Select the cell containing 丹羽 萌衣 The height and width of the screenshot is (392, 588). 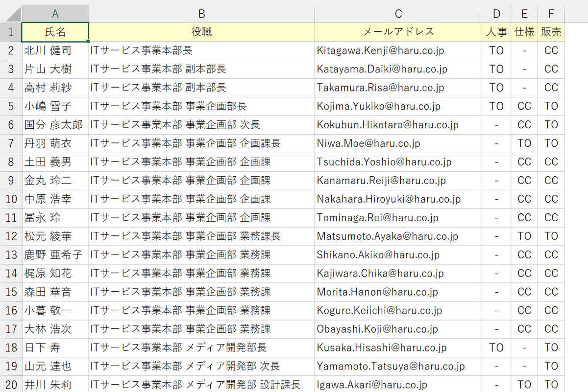tap(55, 143)
